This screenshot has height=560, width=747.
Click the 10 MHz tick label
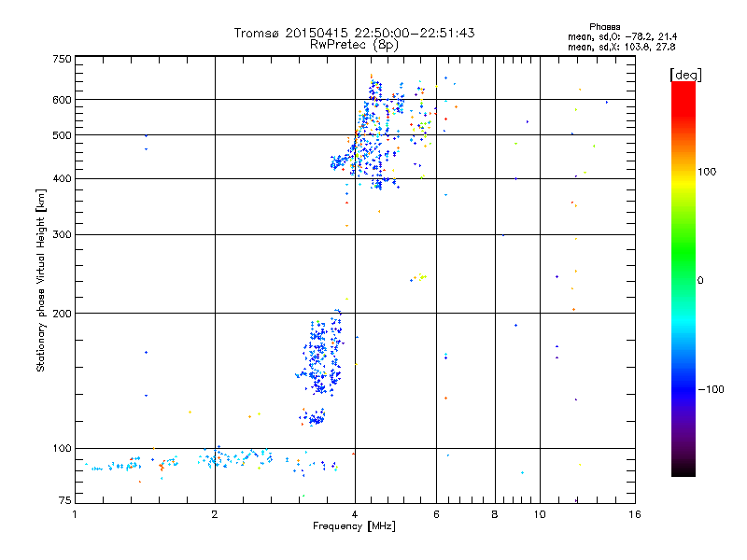click(x=540, y=514)
